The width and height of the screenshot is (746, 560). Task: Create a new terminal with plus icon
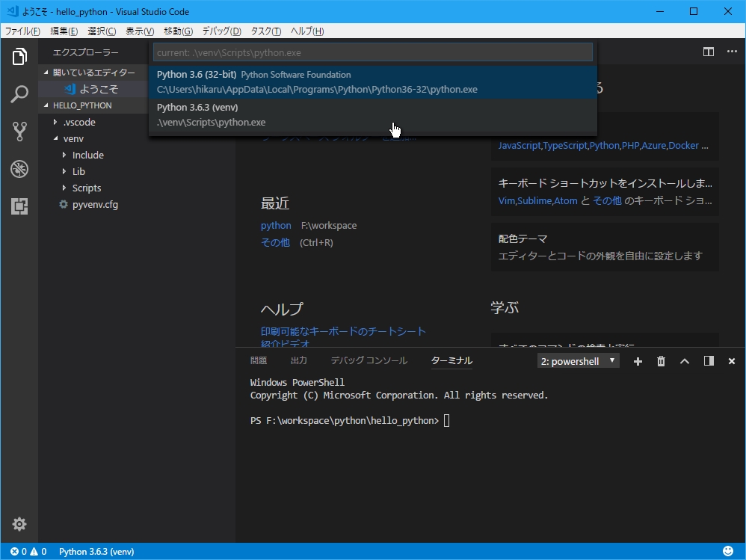point(638,362)
